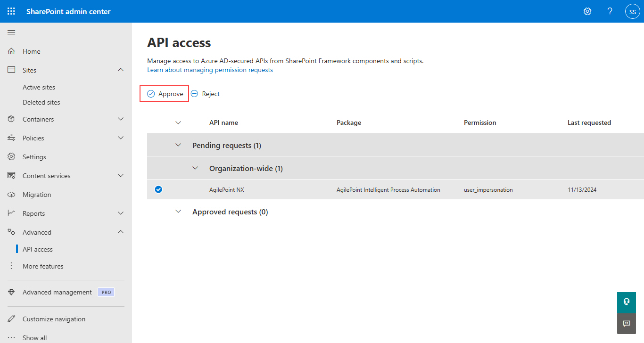644x343 pixels.
Task: Click the Settings gear in sidebar
Action: coord(11,157)
